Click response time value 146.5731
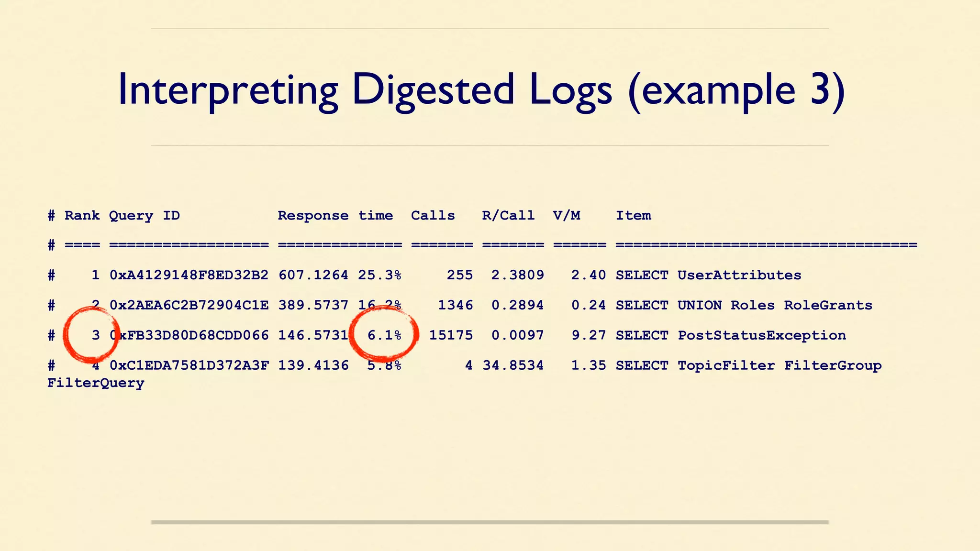This screenshot has height=551, width=980. tap(313, 335)
